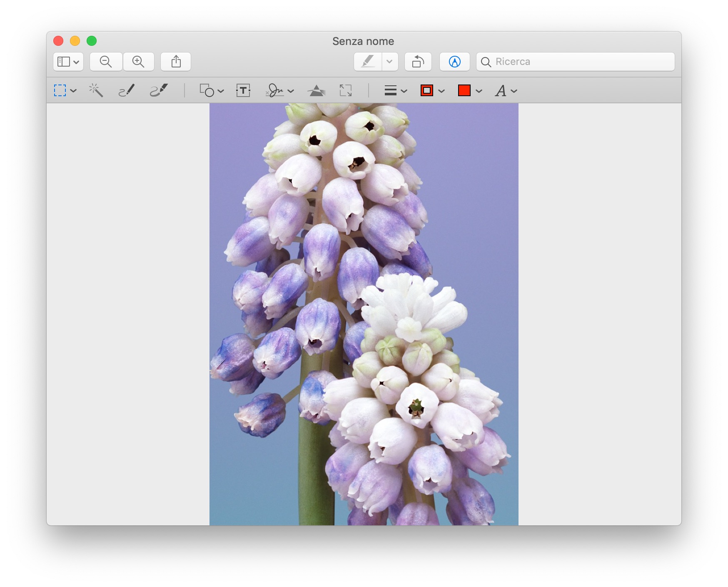This screenshot has height=587, width=728.
Task: Select the Instant Alpha magic wand tool
Action: [x=96, y=90]
